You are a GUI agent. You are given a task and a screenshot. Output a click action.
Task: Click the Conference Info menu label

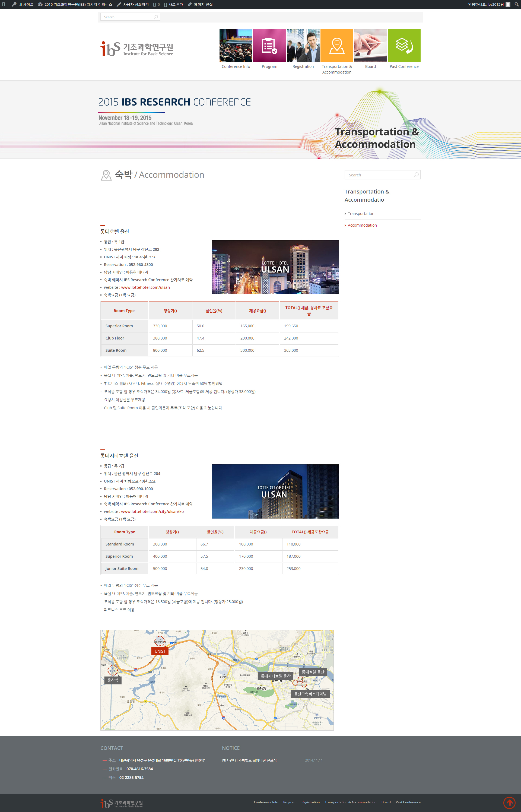click(x=236, y=67)
